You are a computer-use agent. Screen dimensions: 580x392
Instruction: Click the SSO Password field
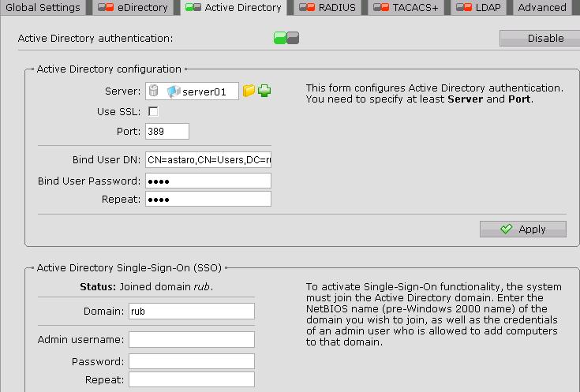tap(192, 361)
